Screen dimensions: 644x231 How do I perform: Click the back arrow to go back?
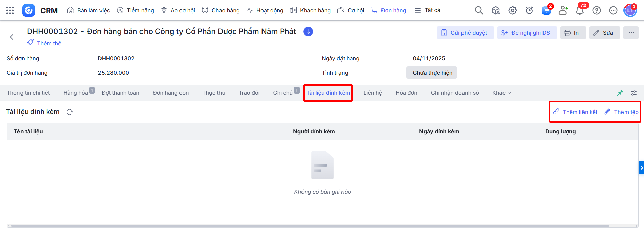point(13,37)
